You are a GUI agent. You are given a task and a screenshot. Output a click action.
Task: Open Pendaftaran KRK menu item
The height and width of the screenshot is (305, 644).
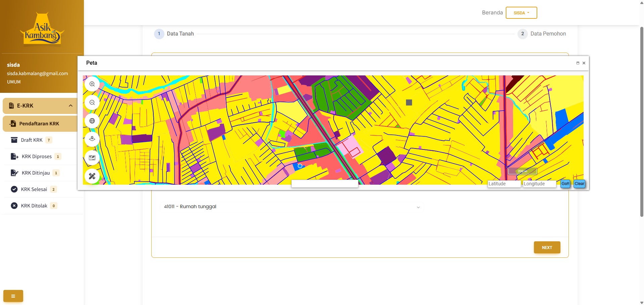(39, 124)
